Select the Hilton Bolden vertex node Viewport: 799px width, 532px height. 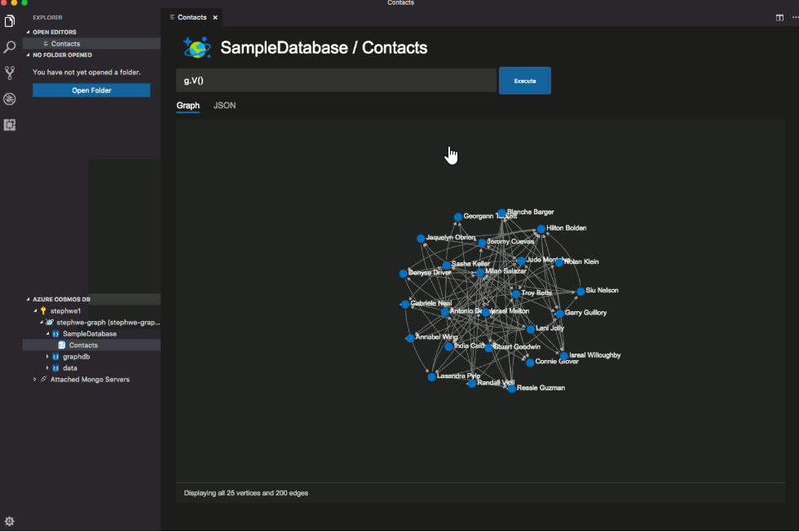(x=541, y=229)
